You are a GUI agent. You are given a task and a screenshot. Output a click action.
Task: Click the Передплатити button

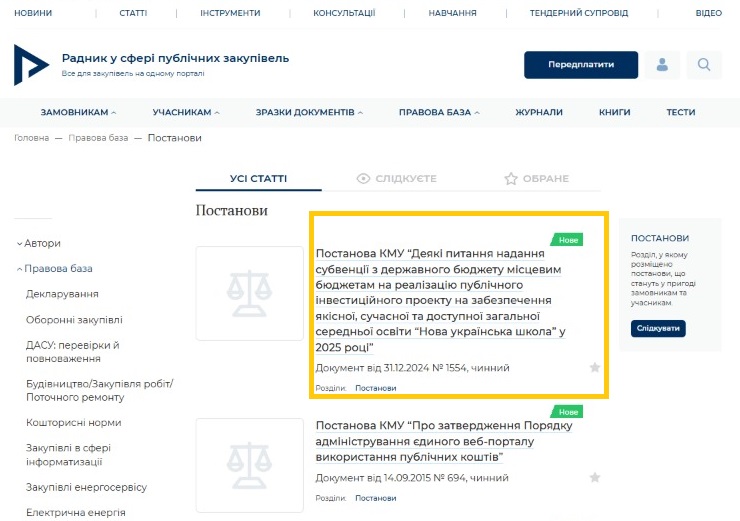pos(580,65)
